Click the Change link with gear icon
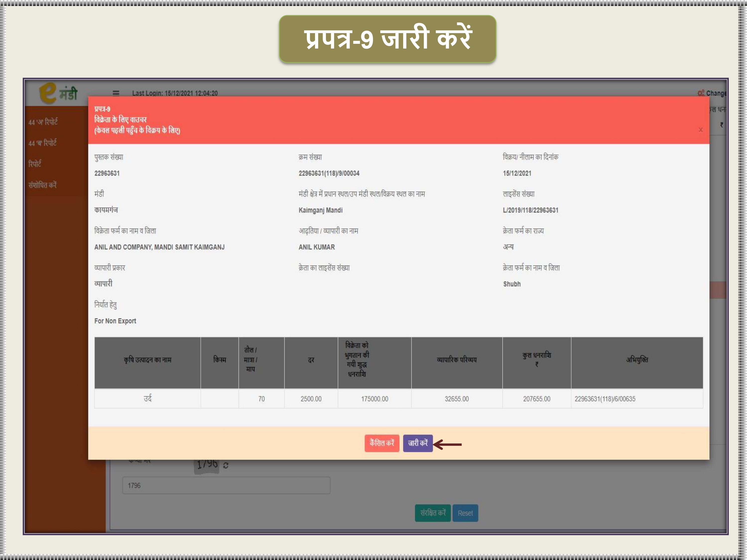Viewport: 747px width, 560px height. coord(712,93)
